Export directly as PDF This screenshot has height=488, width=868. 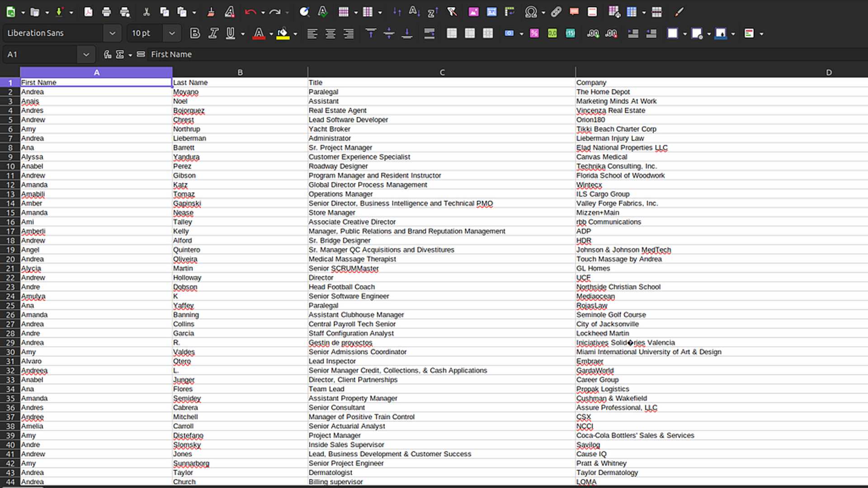pos(89,12)
